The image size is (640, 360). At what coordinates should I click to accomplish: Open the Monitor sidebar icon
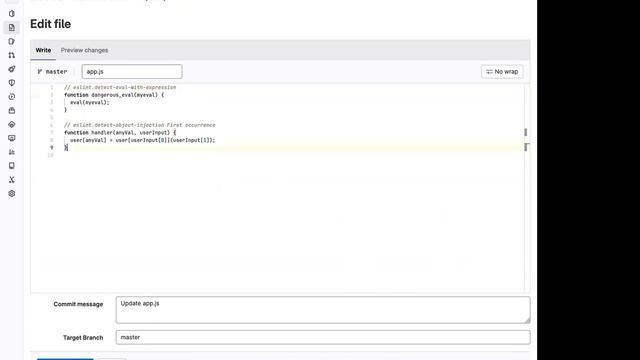(11, 138)
